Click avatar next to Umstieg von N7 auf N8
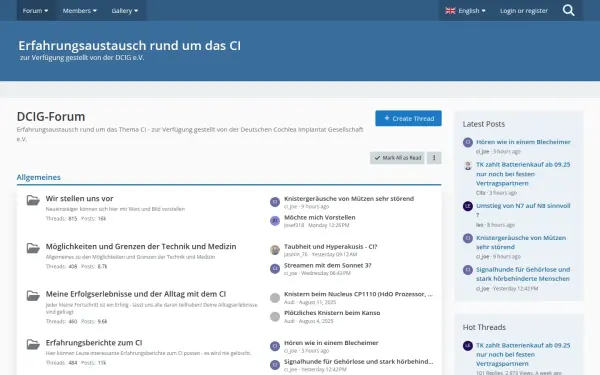600x375 pixels. tap(468, 206)
